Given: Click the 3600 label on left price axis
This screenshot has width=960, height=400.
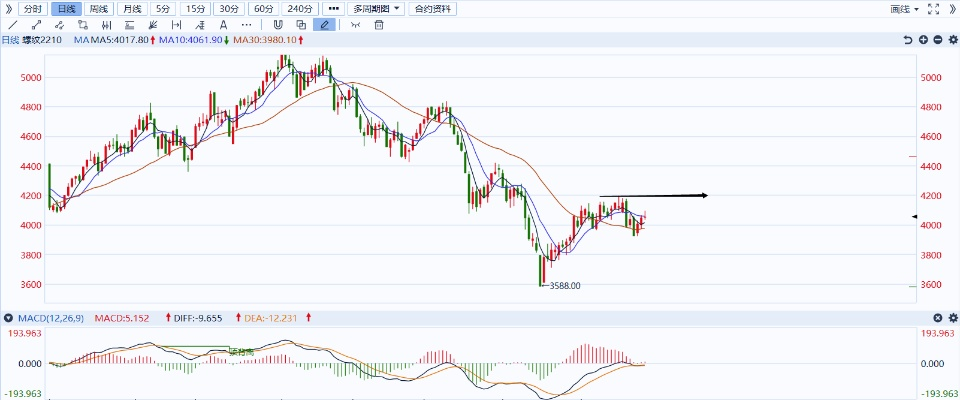Looking at the screenshot, I should 31,285.
